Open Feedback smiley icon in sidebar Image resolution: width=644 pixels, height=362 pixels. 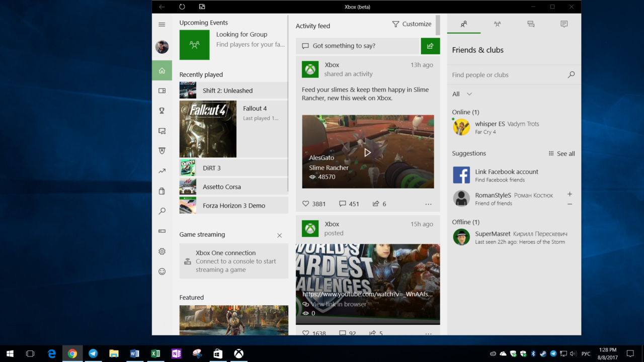pyautogui.click(x=162, y=271)
